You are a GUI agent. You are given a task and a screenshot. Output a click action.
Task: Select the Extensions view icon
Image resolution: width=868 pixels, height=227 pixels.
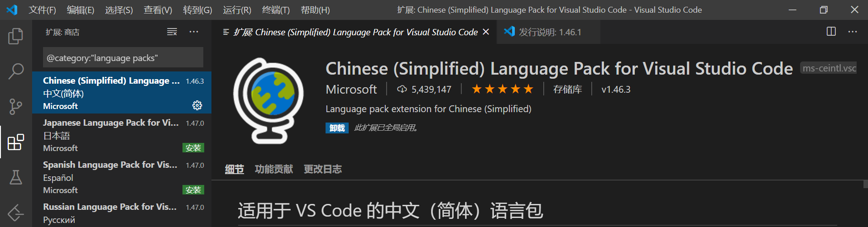coord(16,142)
